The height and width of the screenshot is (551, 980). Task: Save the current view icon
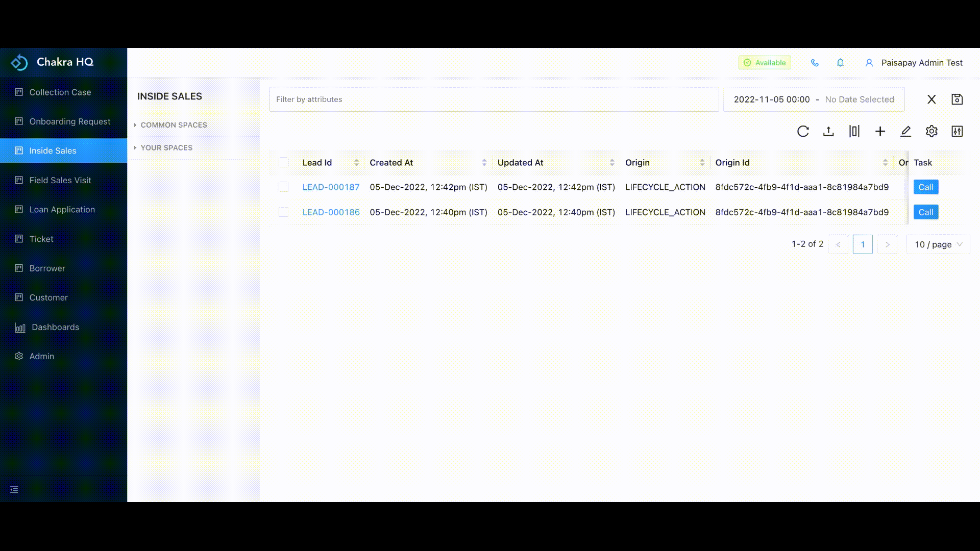[958, 99]
